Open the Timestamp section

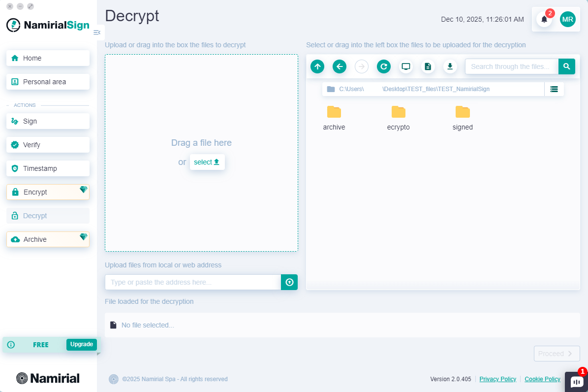pos(48,168)
